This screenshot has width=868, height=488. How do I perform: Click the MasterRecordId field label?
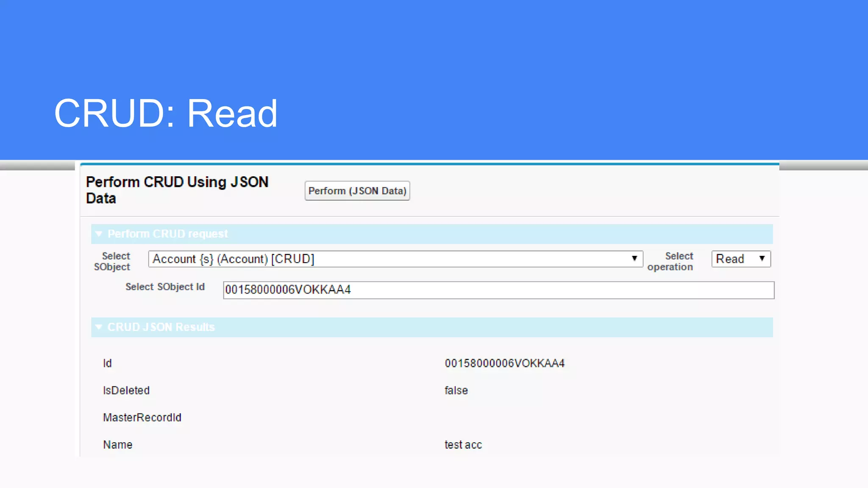(142, 418)
